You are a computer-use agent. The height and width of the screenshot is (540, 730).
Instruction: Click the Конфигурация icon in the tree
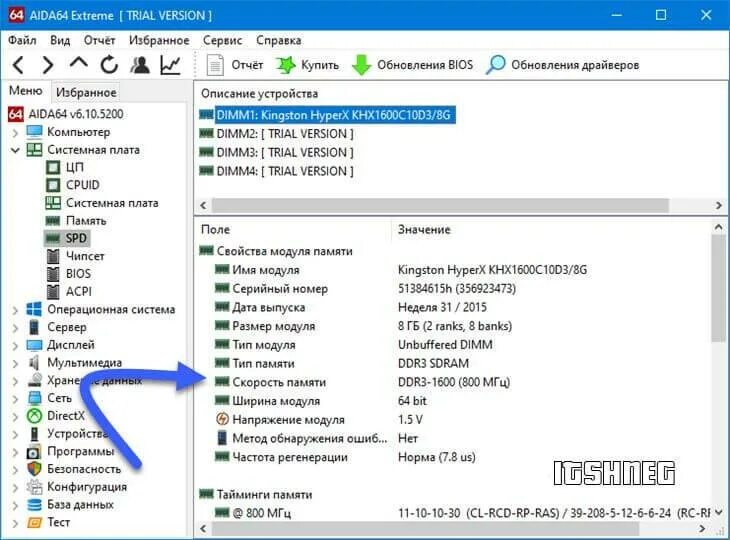click(34, 487)
